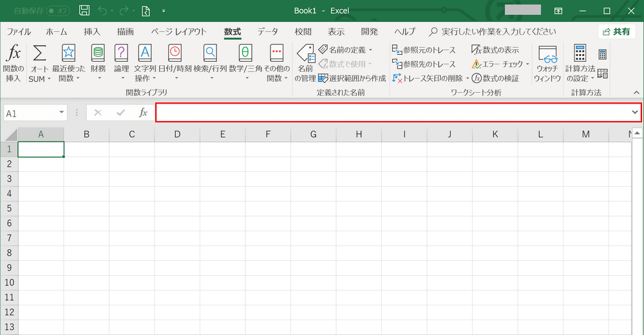The image size is (644, 335).
Task: Switch to the 描画 tab
Action: coord(126,32)
